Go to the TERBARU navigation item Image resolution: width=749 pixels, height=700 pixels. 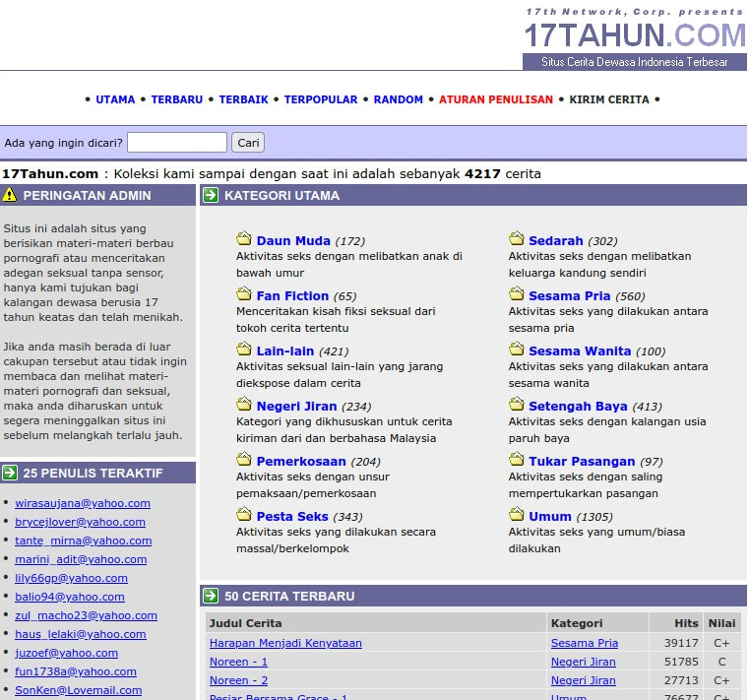click(x=177, y=99)
